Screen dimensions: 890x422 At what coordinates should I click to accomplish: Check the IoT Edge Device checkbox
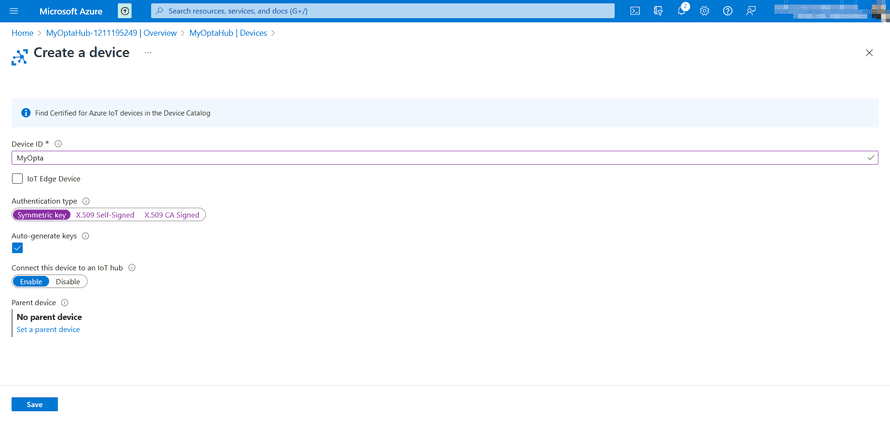coord(17,179)
